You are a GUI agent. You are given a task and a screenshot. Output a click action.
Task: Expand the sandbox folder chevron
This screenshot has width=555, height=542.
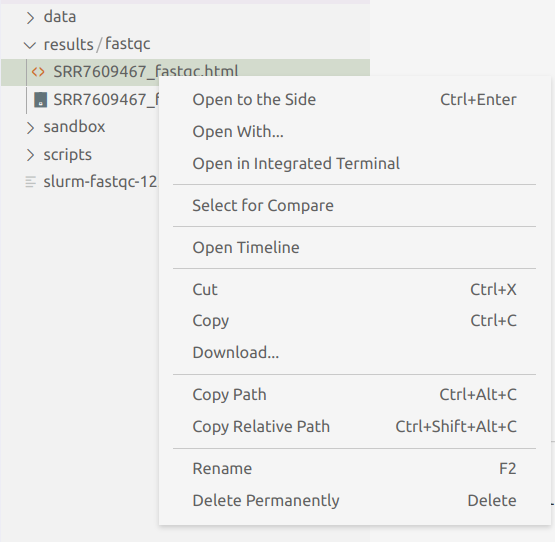pos(30,127)
